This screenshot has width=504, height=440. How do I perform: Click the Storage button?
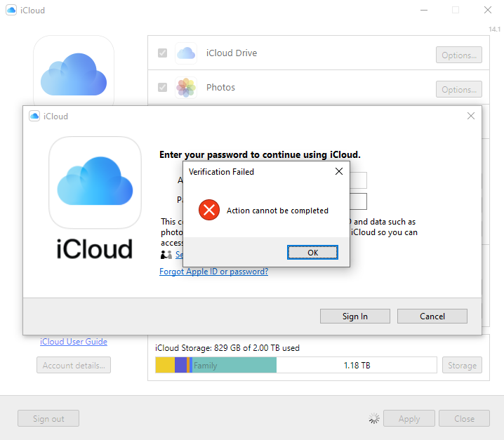[x=462, y=365]
